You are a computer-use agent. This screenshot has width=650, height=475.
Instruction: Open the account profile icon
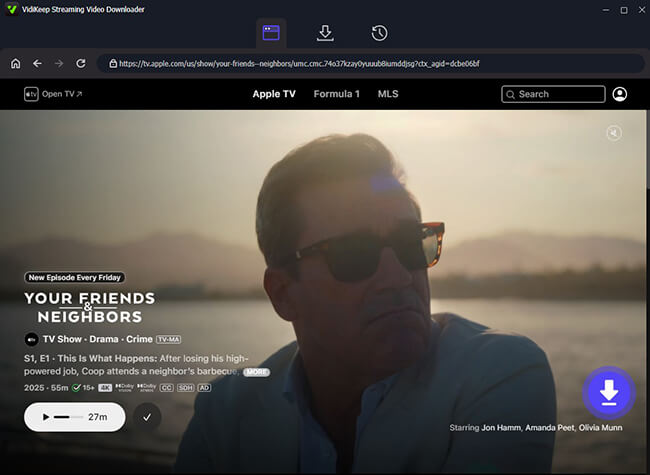tap(620, 94)
